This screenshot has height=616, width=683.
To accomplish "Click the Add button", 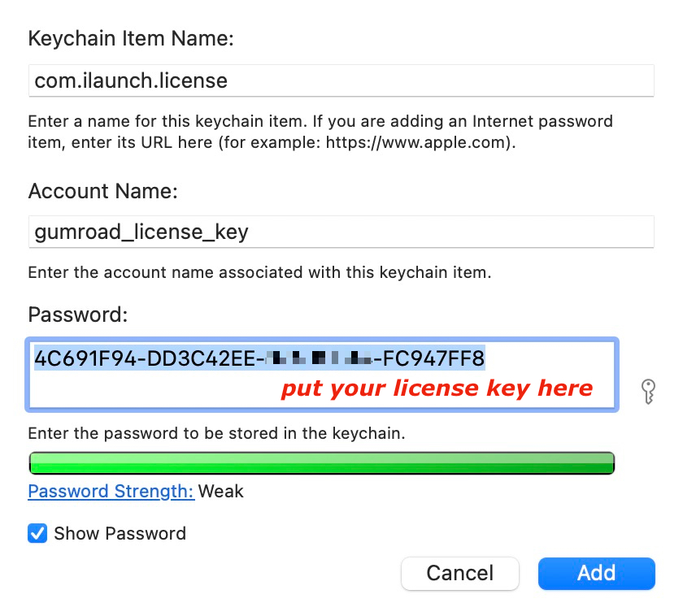I will coord(596,573).
